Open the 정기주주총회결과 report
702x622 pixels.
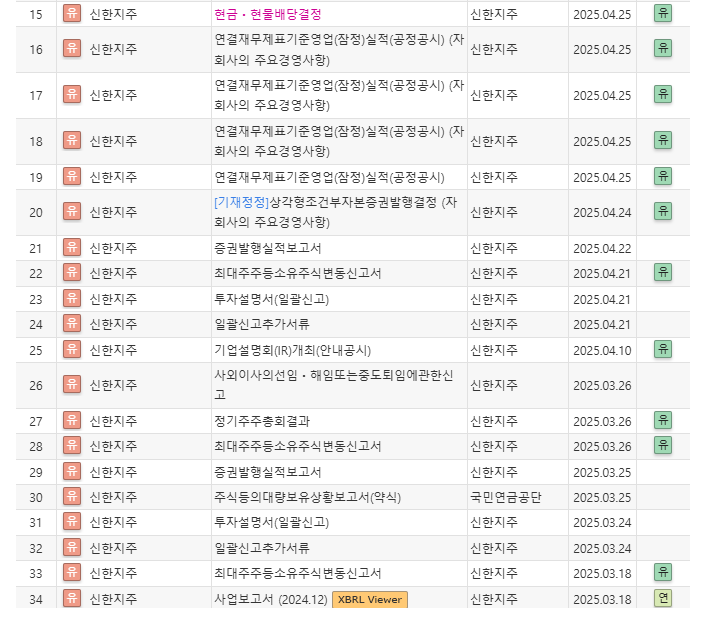[x=262, y=421]
